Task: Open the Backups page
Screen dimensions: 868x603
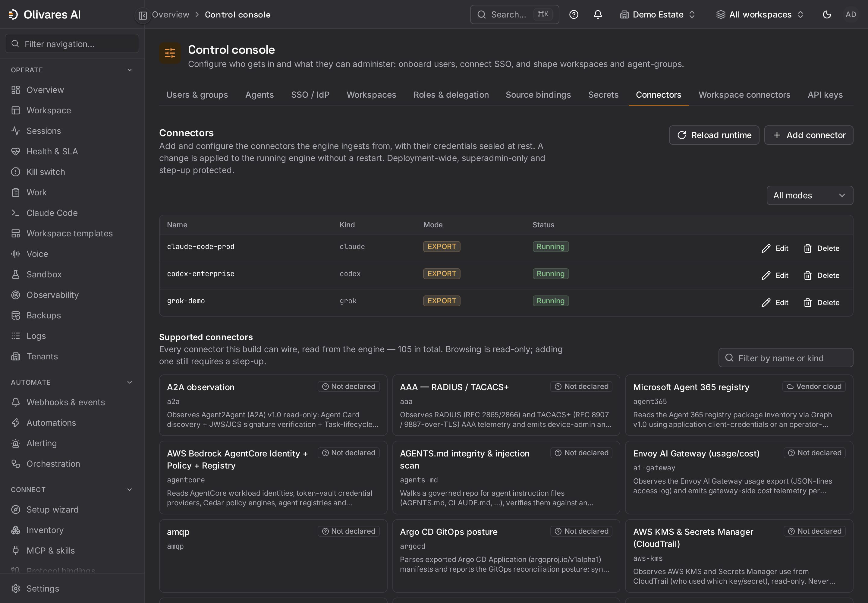Action: click(x=72, y=315)
